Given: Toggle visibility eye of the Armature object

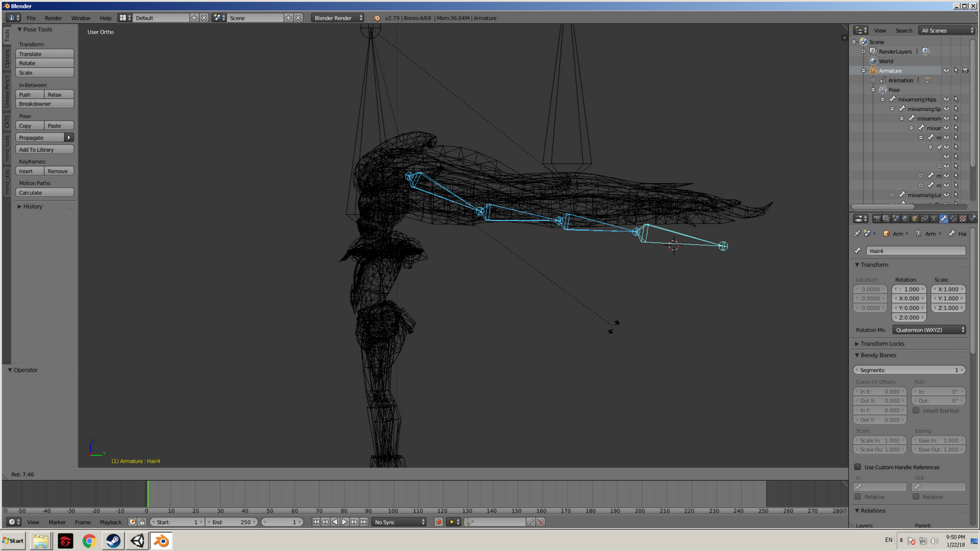Looking at the screenshot, I should (946, 70).
